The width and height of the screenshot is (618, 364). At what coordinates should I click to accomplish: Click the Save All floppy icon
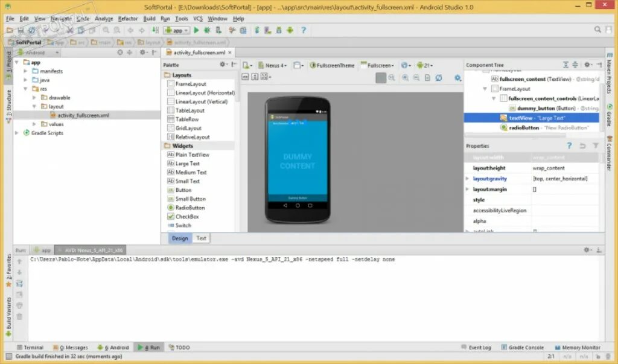tap(21, 30)
